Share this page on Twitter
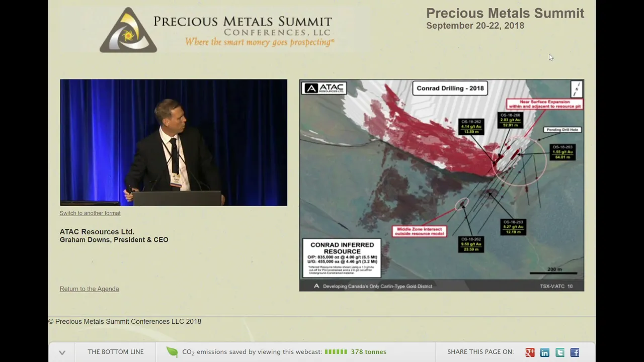 (x=560, y=352)
